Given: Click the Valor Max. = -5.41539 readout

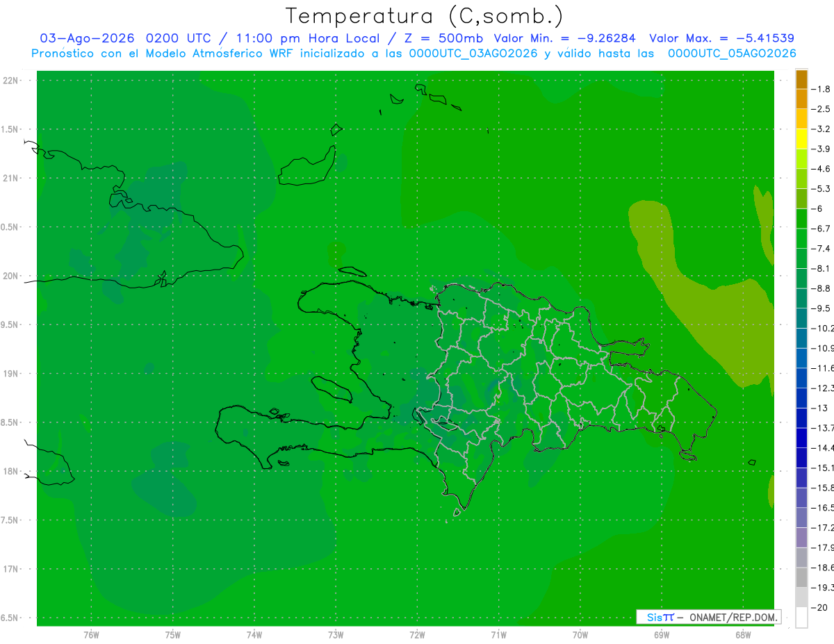Looking at the screenshot, I should (x=721, y=38).
